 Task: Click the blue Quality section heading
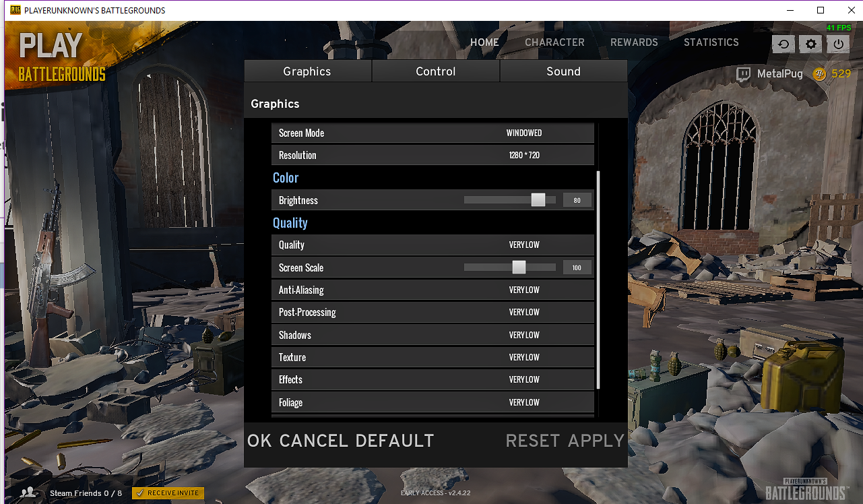point(290,223)
